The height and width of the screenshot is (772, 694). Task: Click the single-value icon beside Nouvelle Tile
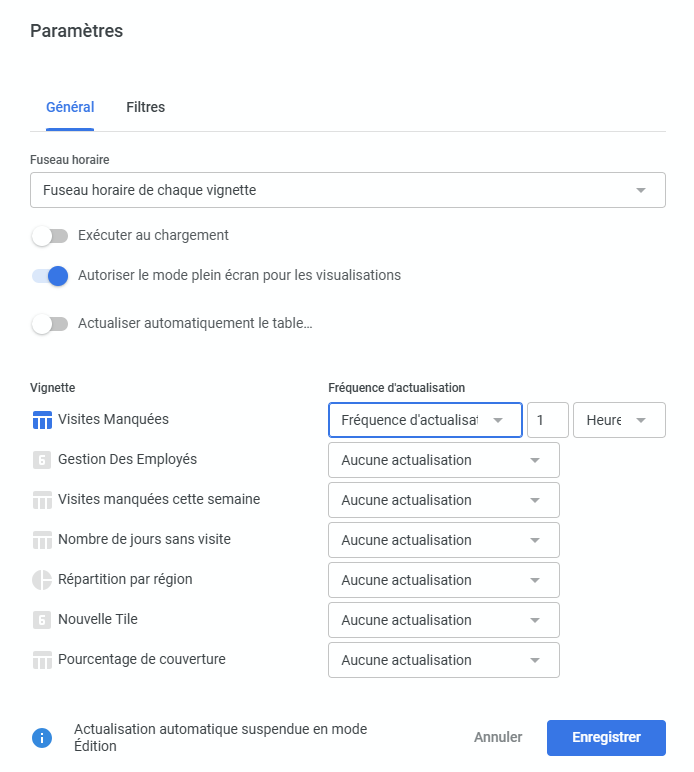click(x=42, y=620)
